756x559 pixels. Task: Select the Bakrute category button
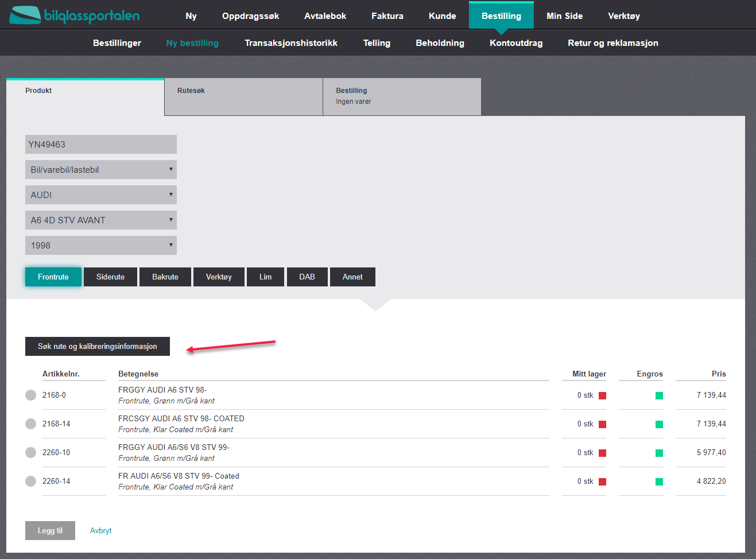coord(165,277)
